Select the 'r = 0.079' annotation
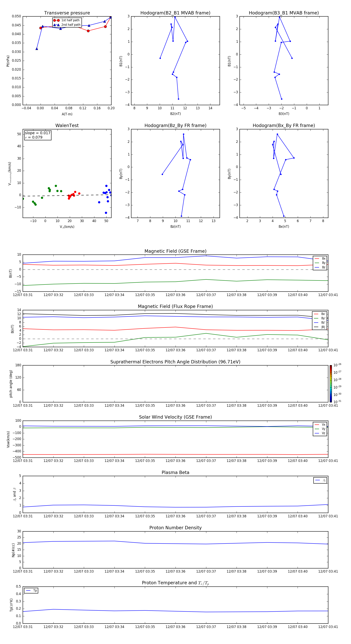This screenshot has height=644, width=351. (34, 138)
